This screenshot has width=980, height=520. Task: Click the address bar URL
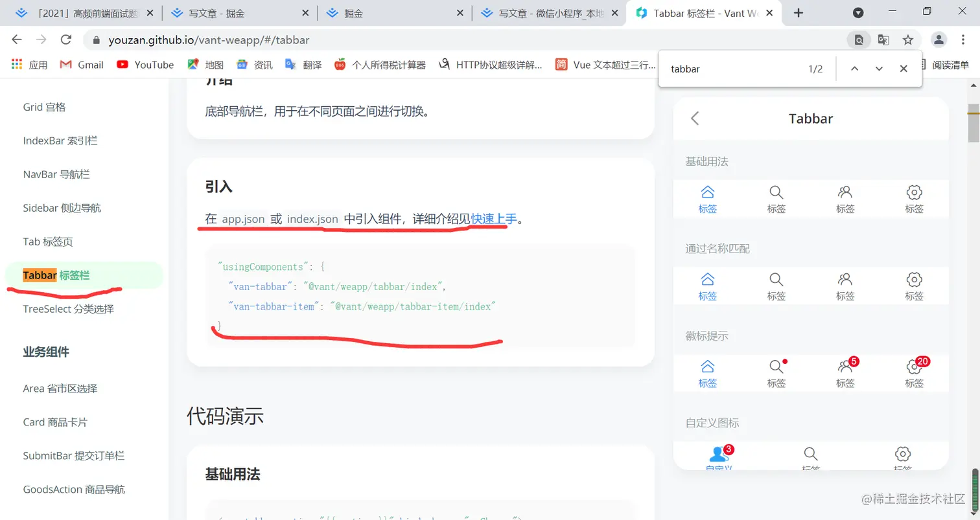click(208, 40)
